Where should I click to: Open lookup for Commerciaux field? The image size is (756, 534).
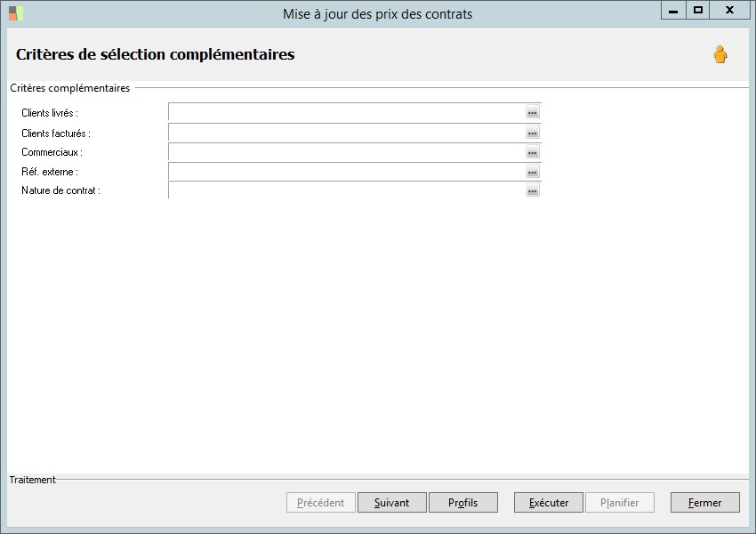click(532, 152)
